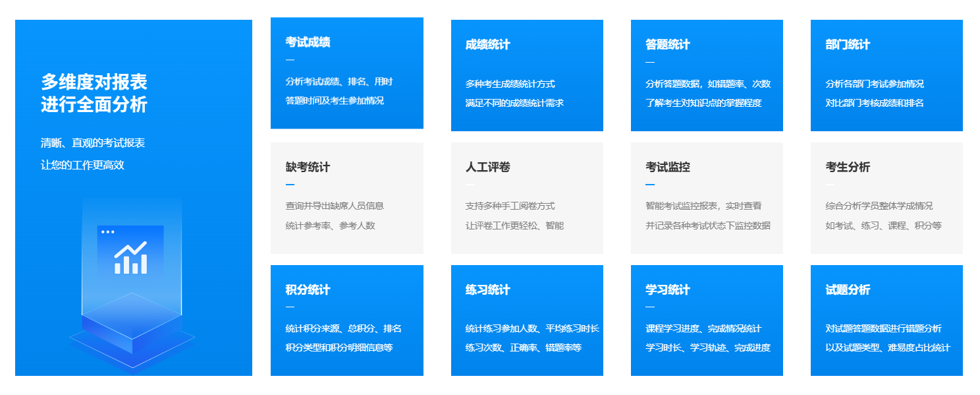Click the 智能考试监控报表 description line
Viewport: 980px width, 395px height.
[x=703, y=206]
